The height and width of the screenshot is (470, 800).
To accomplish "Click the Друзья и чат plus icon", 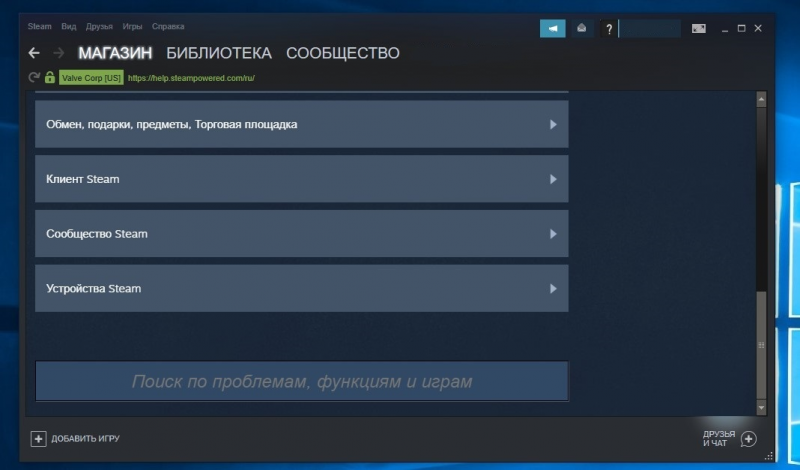I will tap(748, 439).
